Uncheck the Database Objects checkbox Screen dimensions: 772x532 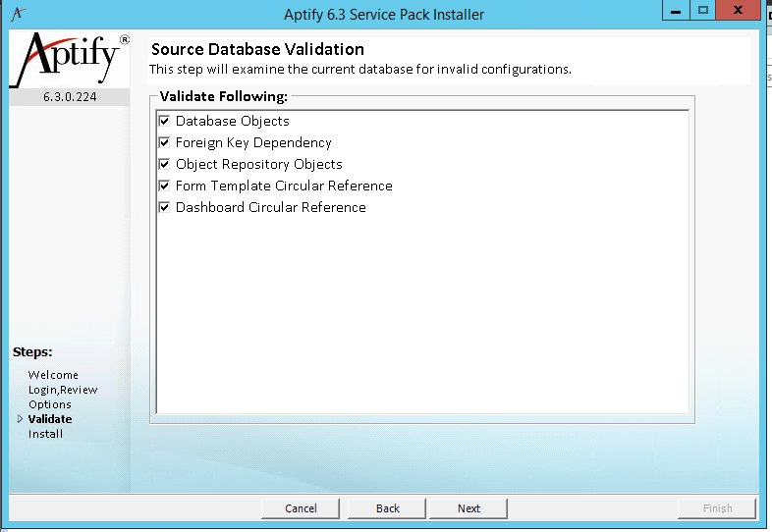164,121
